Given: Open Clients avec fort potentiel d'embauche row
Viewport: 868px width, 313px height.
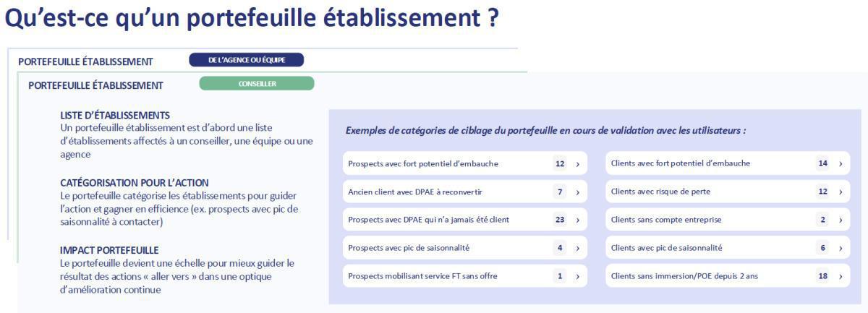Looking at the screenshot, I should pyautogui.click(x=694, y=164).
